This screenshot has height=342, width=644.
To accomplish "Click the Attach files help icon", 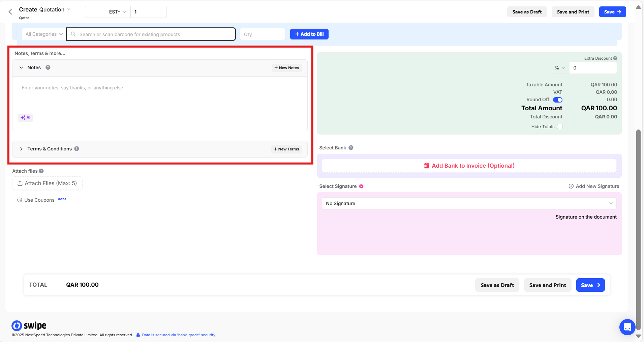I will tap(41, 171).
